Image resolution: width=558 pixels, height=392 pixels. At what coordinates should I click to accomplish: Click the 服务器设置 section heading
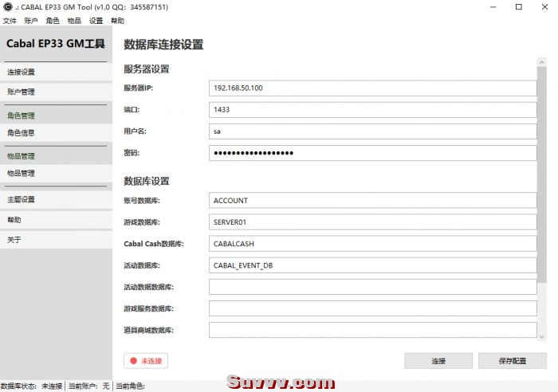[x=146, y=69]
